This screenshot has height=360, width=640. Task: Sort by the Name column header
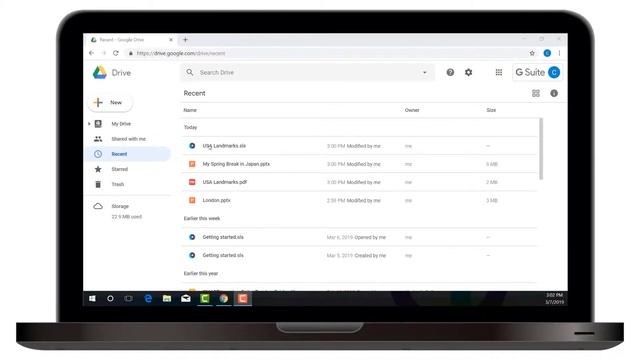tap(190, 110)
